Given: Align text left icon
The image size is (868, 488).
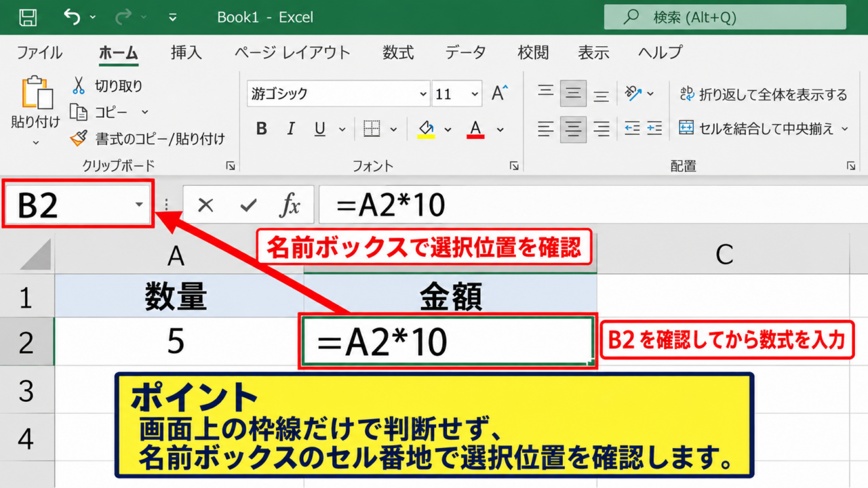Looking at the screenshot, I should pyautogui.click(x=546, y=128).
